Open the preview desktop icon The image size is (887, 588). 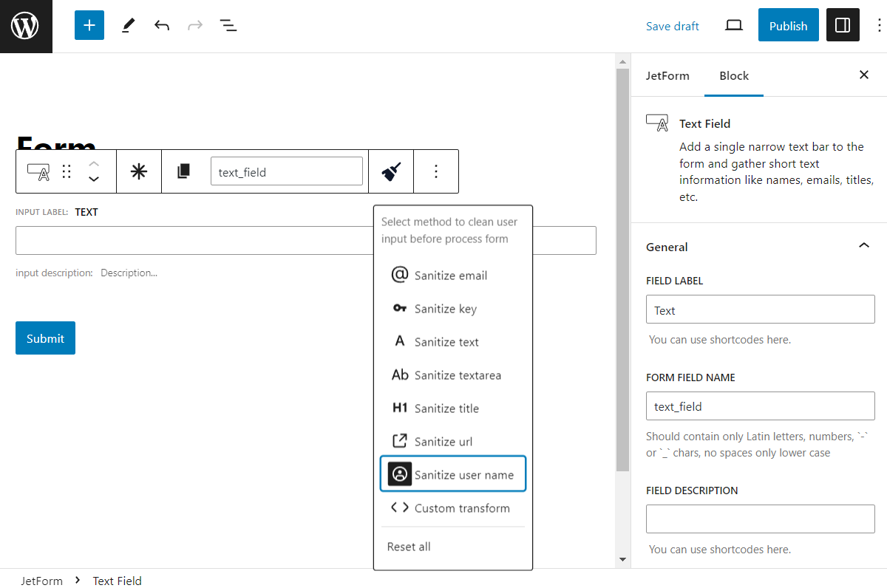click(x=733, y=24)
